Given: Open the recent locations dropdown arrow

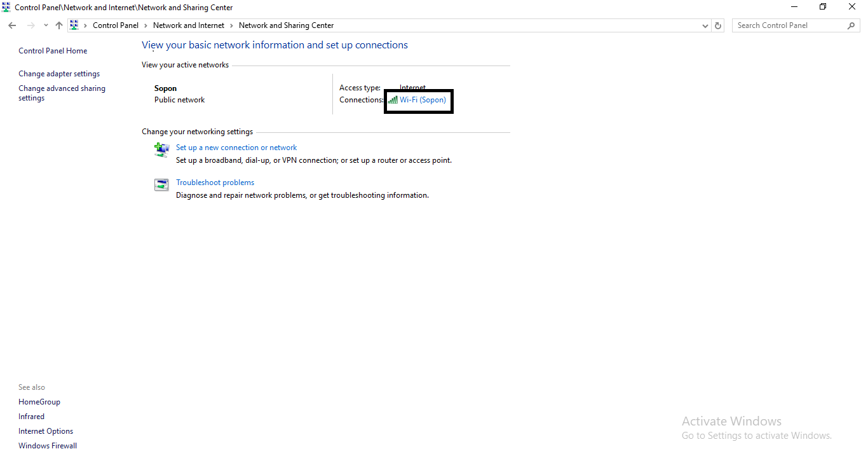Looking at the screenshot, I should [46, 25].
